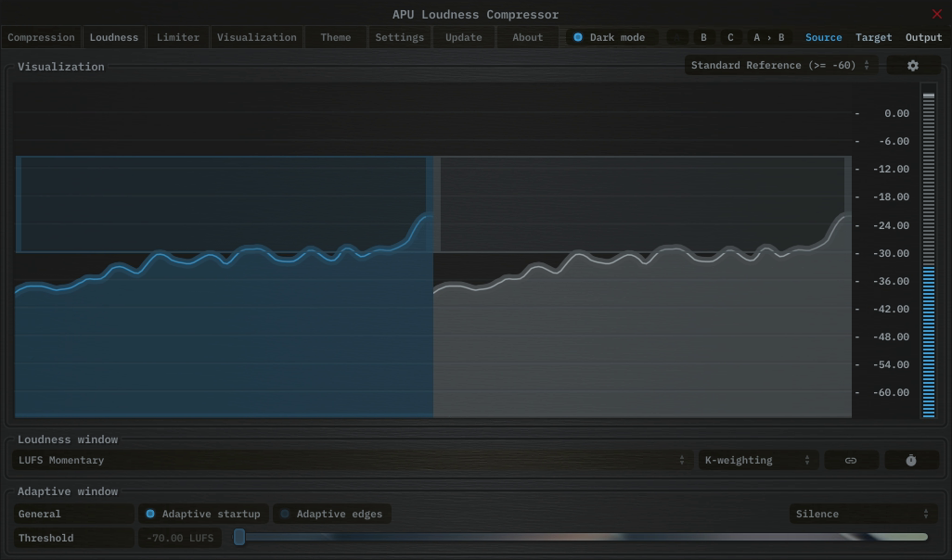The width and height of the screenshot is (952, 560).
Task: Open the Standard Reference dropdown
Action: click(780, 66)
